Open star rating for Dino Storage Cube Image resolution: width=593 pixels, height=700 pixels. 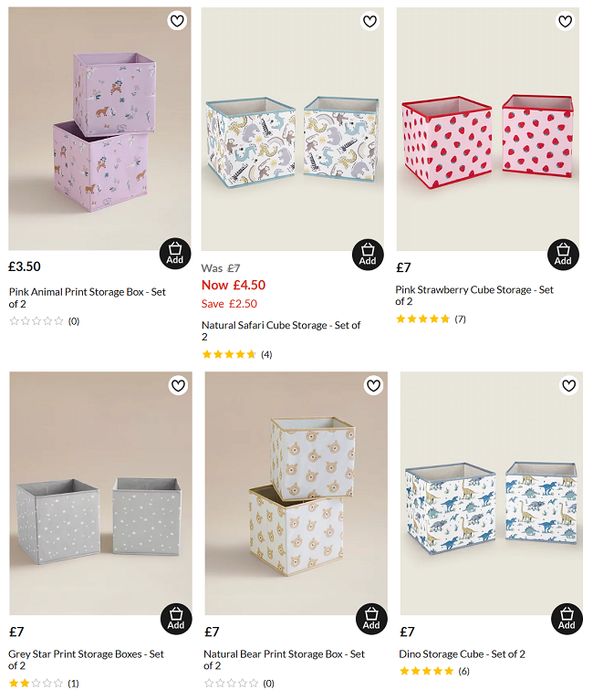point(426,671)
